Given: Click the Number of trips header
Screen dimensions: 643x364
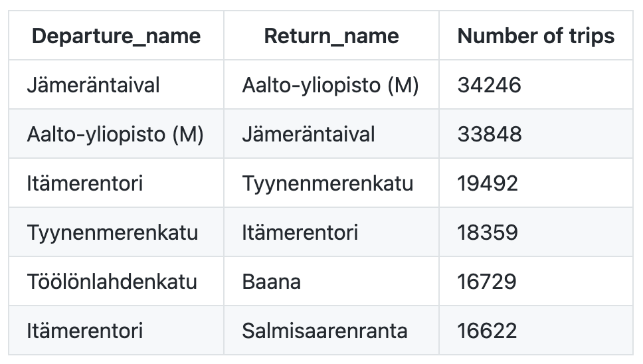Looking at the screenshot, I should tap(535, 36).
